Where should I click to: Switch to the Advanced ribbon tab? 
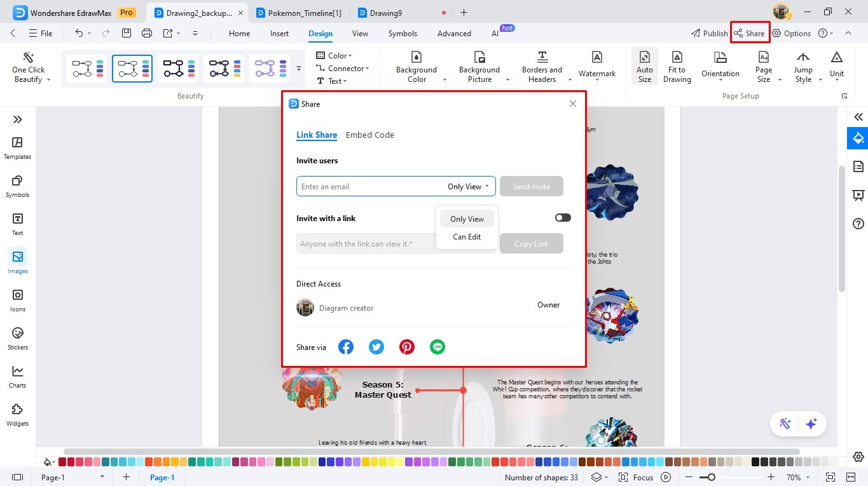[x=454, y=34]
